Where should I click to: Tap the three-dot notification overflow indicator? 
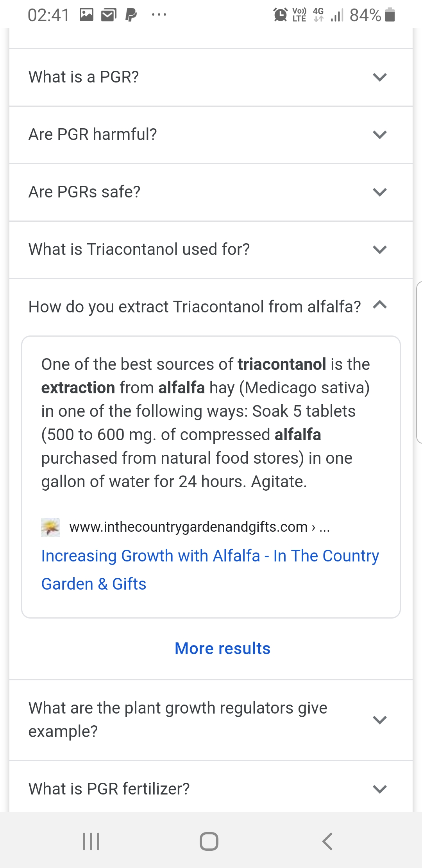coord(159,15)
